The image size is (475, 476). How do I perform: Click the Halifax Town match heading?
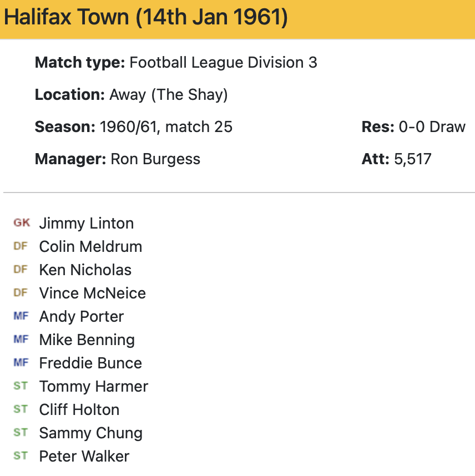click(146, 18)
